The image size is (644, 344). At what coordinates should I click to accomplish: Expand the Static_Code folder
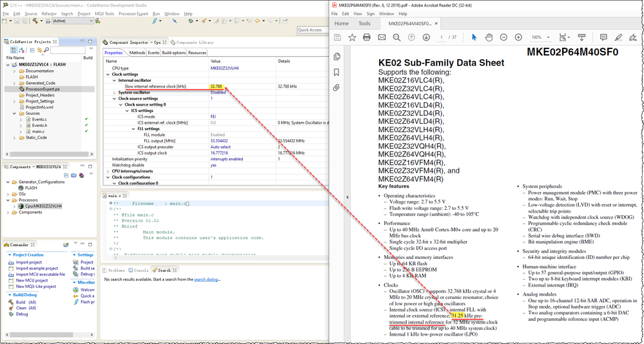coord(15,137)
